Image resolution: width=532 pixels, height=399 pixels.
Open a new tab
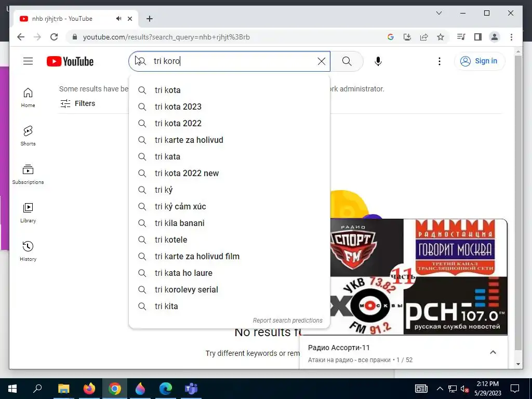150,19
